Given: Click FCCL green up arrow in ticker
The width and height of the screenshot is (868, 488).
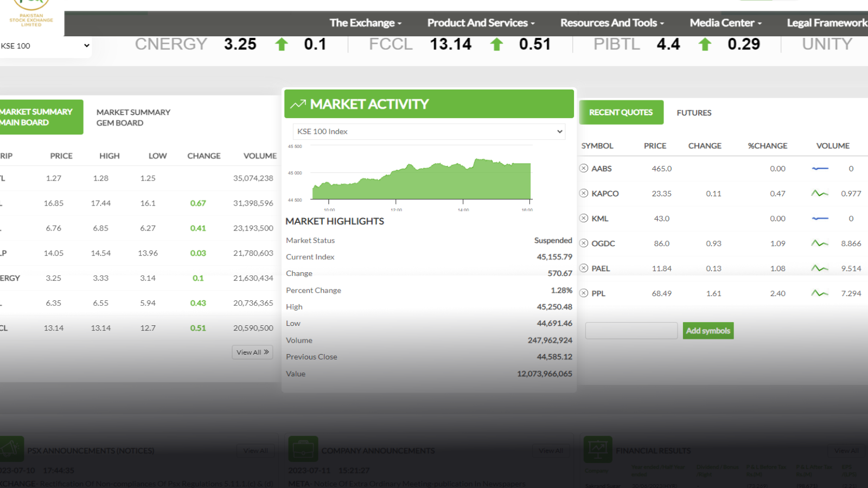Looking at the screenshot, I should coord(496,44).
